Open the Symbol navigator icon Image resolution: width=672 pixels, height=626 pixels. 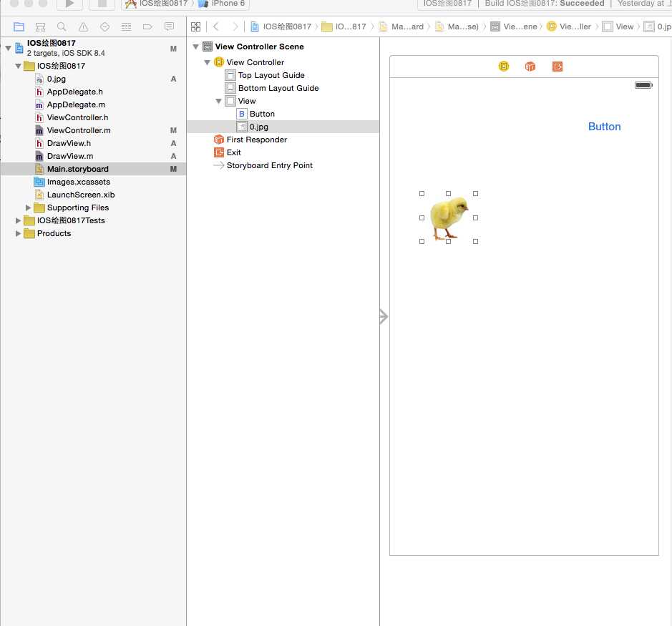pos(40,27)
